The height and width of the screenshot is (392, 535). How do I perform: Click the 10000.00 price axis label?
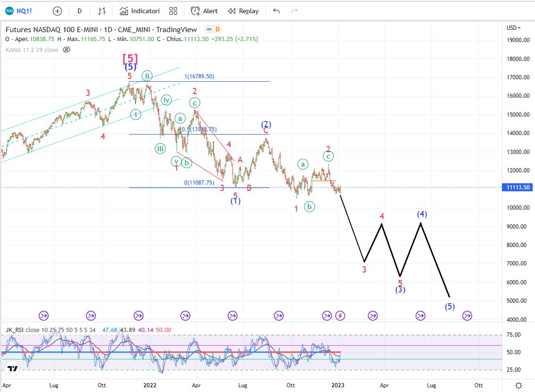[518, 207]
